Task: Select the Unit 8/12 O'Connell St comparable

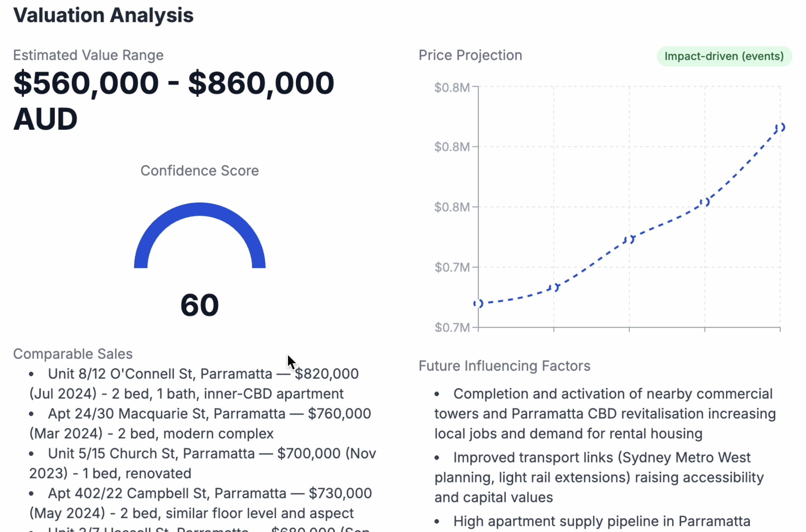Action: coord(194,384)
